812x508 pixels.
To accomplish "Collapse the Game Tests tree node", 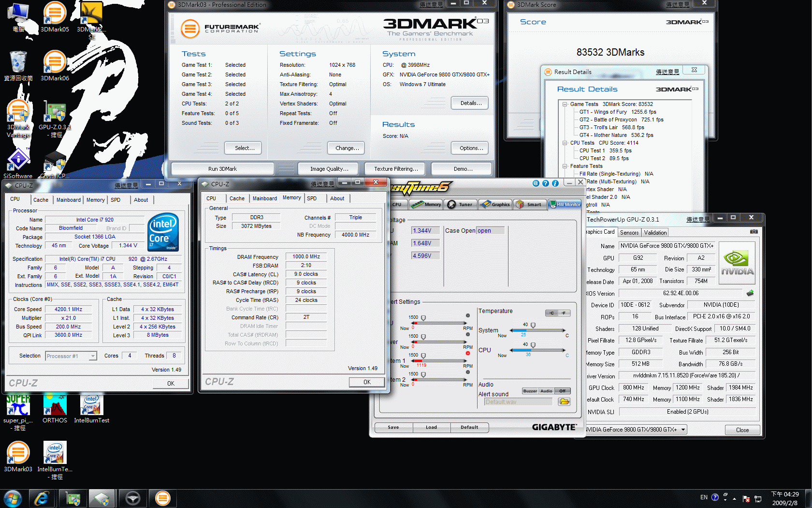I will [x=565, y=104].
